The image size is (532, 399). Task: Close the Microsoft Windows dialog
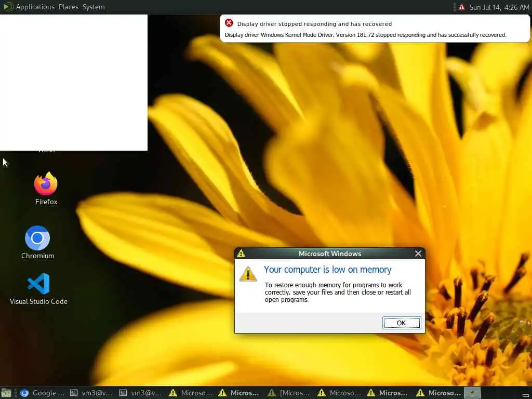click(418, 254)
